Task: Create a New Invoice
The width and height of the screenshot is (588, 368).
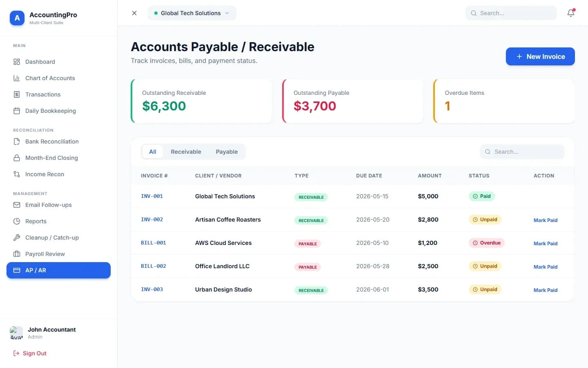Action: point(540,56)
